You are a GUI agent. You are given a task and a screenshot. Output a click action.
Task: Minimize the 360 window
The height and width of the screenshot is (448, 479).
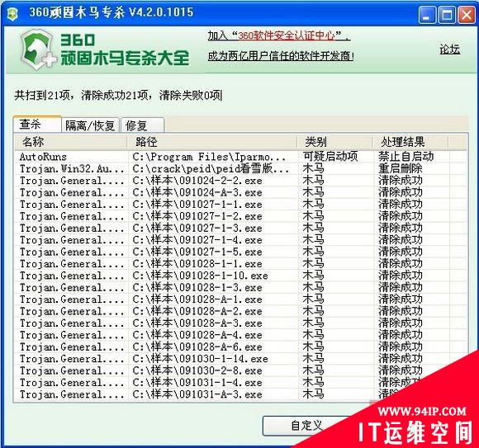pyautogui.click(x=427, y=15)
